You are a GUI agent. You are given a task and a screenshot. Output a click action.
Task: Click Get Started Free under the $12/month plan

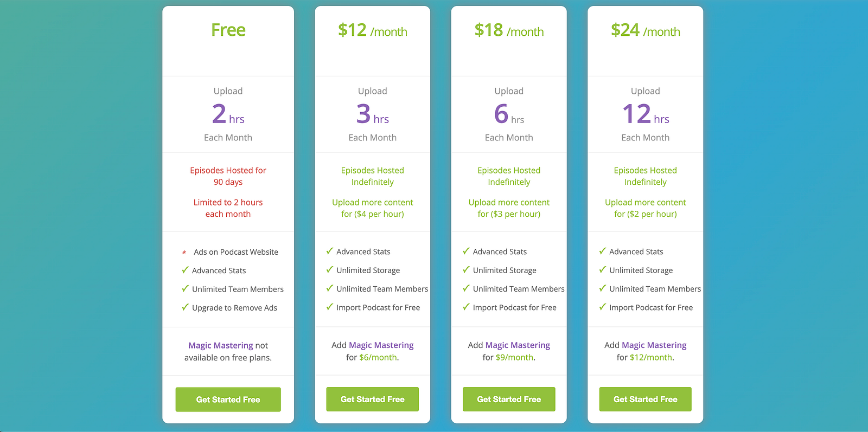point(372,399)
